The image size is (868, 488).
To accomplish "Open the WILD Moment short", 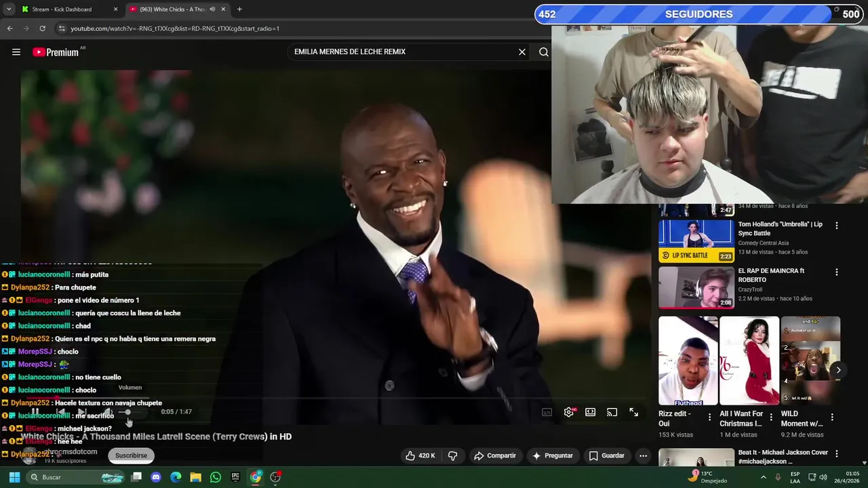I will pos(810,361).
